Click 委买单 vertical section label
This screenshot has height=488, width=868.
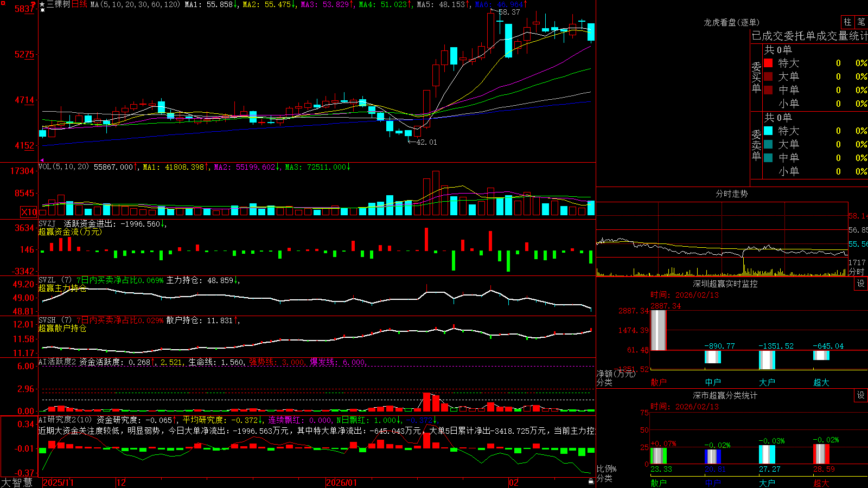click(x=756, y=78)
